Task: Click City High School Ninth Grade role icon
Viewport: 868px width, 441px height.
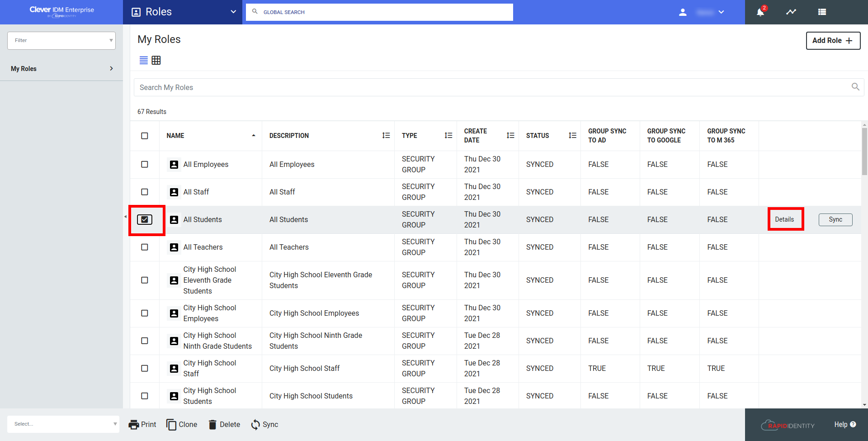Action: [x=174, y=341]
